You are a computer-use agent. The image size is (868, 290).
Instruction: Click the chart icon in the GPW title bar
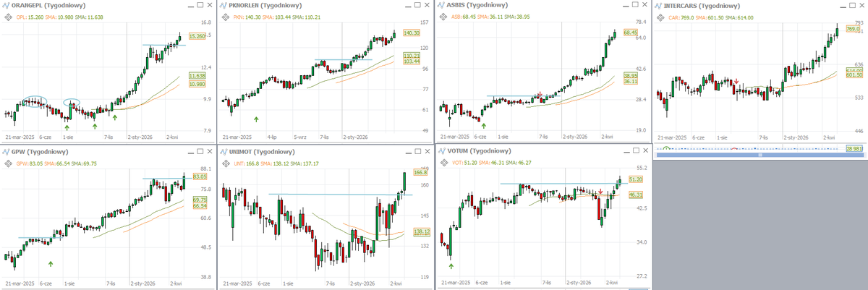(7, 150)
